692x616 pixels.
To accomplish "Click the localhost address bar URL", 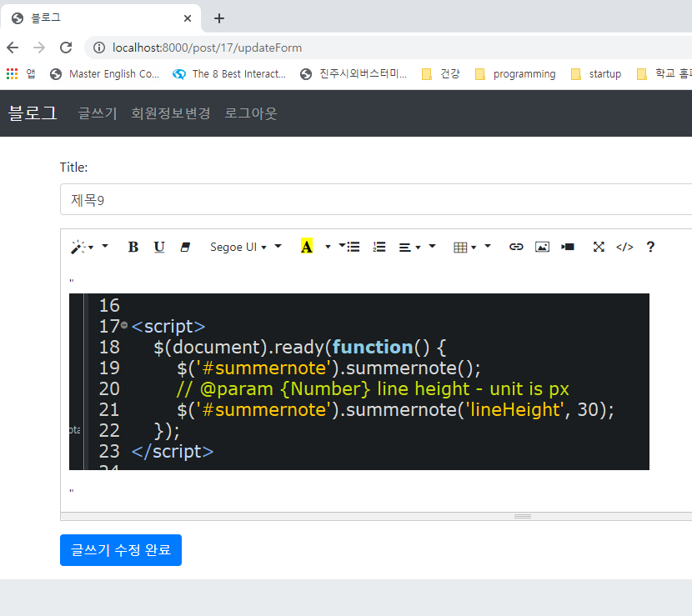I will pos(207,48).
